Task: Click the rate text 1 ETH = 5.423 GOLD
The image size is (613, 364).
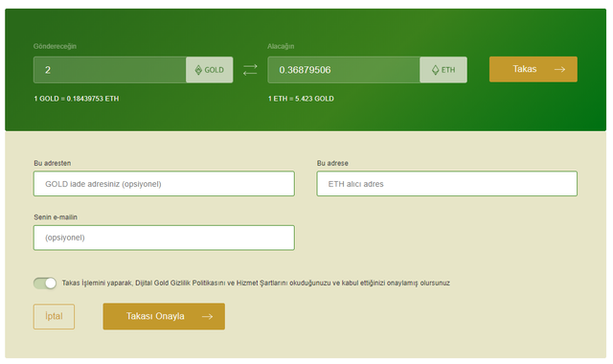Action: pos(301,99)
